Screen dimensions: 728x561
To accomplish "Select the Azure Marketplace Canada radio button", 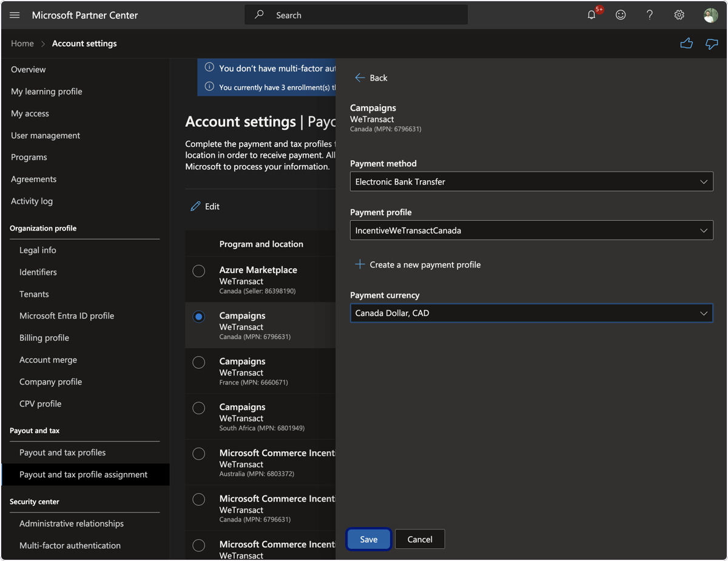I will coord(198,271).
